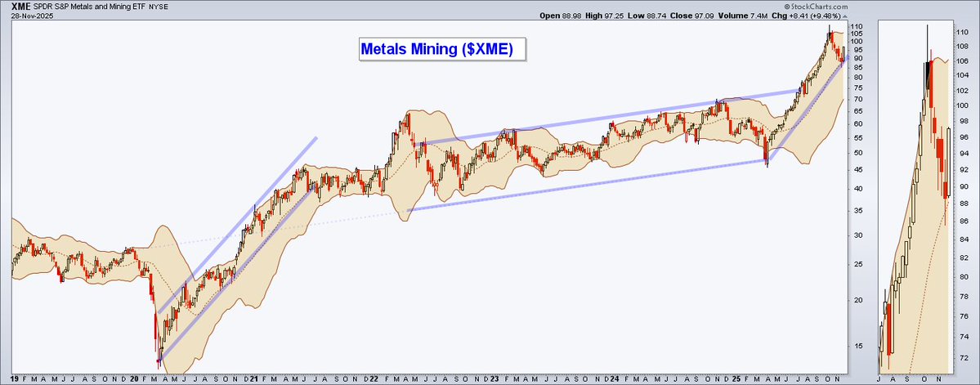This screenshot has width=980, height=385.
Task: Click the lower channel trendline spanning 2022 to 2025
Action: tap(588, 185)
